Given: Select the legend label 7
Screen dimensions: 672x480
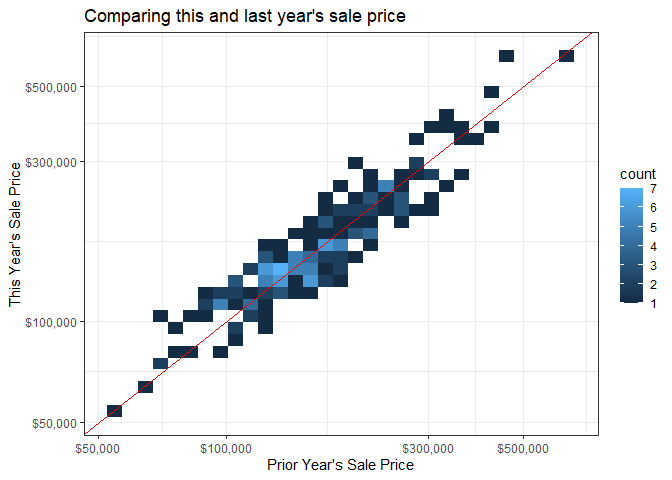Looking at the screenshot, I should [x=654, y=189].
